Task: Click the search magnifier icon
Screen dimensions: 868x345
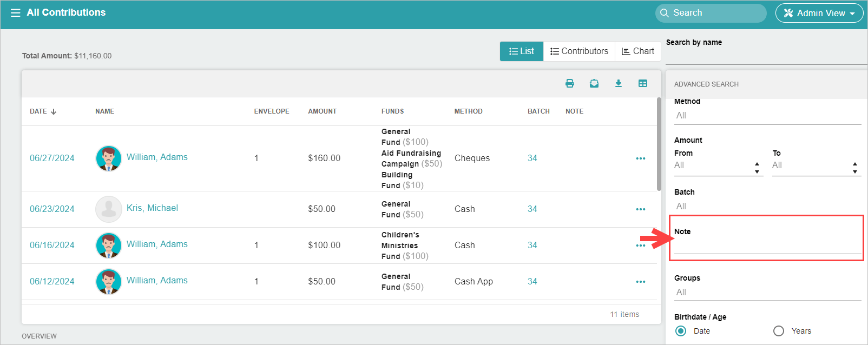Action: 665,13
